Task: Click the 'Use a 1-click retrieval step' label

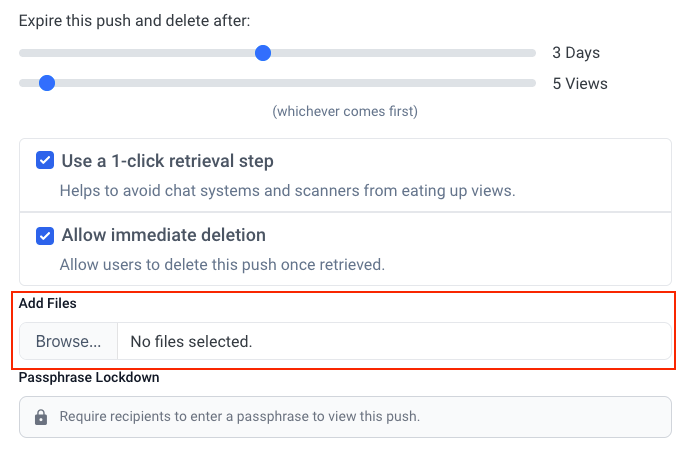Action: pyautogui.click(x=168, y=161)
